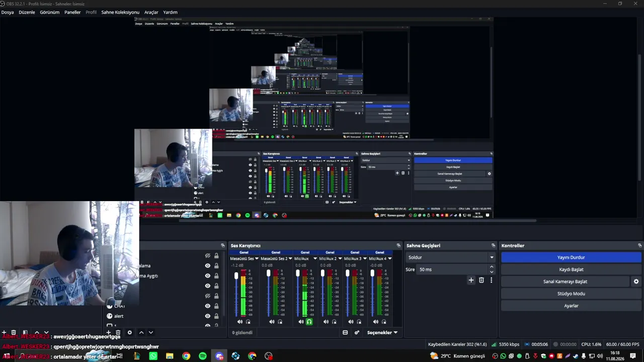Open transition properties three-dot menu
The width and height of the screenshot is (644, 362).
[x=492, y=280]
